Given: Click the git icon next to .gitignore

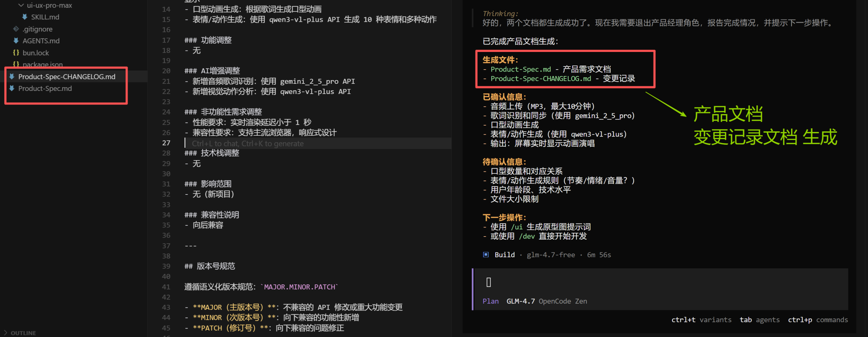Looking at the screenshot, I should [x=16, y=29].
